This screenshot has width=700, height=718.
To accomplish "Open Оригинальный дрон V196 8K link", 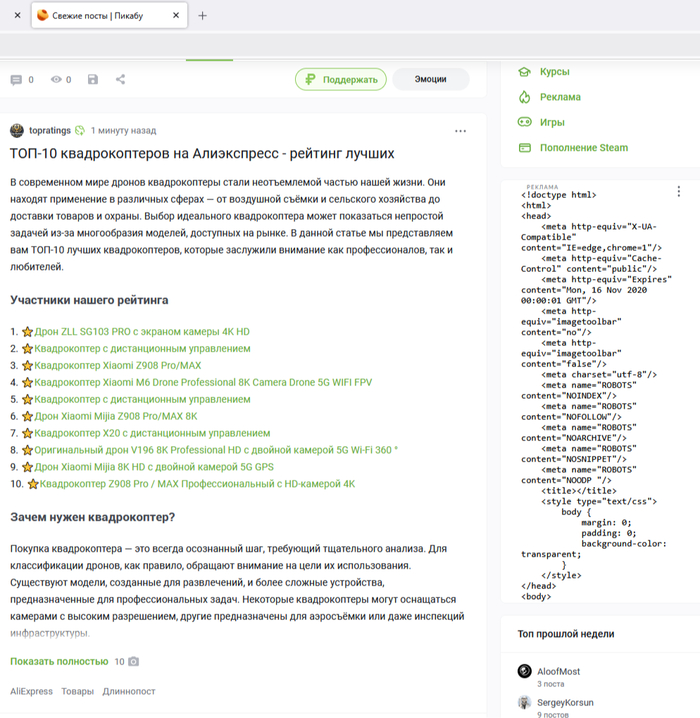I will pyautogui.click(x=216, y=450).
